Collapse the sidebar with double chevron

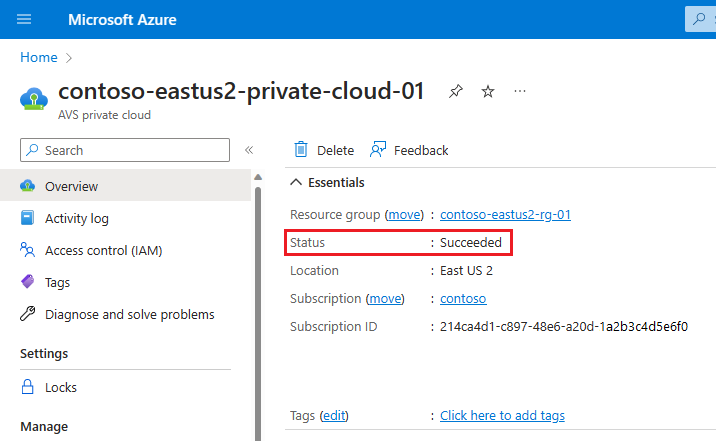[249, 150]
